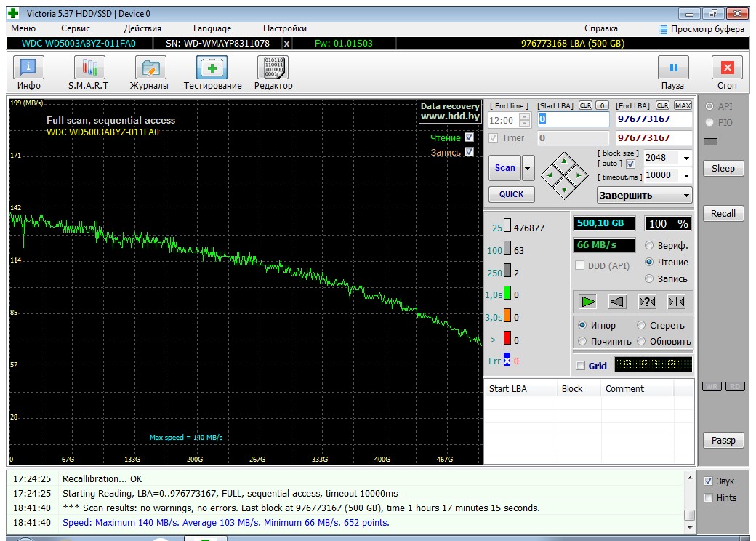756x541 pixels.
Task: Open Просмотр буфера buffer view
Action: [x=701, y=29]
